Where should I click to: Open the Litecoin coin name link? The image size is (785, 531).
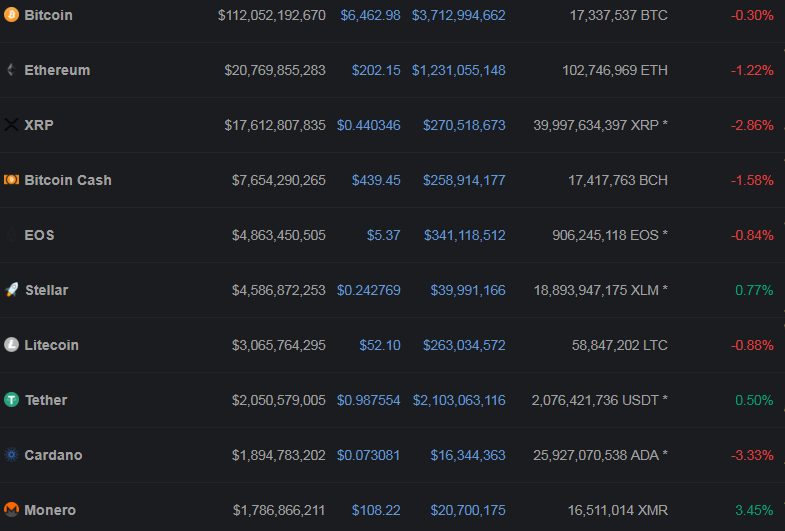[x=52, y=345]
